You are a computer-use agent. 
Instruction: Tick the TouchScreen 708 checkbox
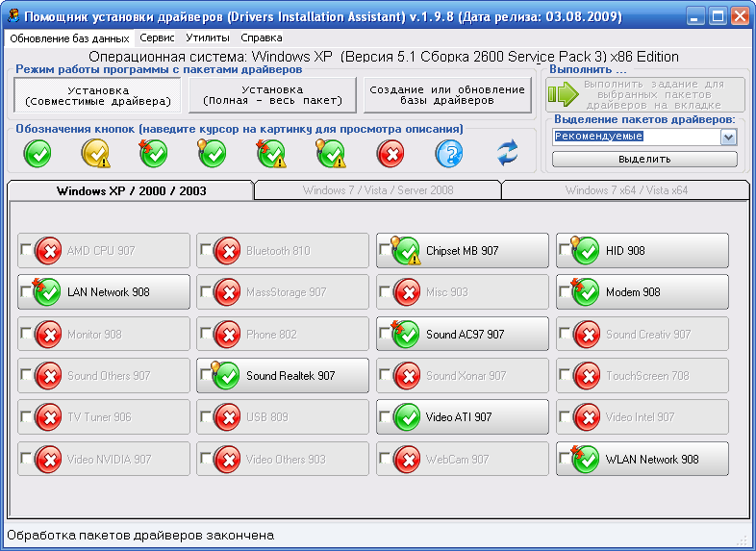[x=564, y=375]
